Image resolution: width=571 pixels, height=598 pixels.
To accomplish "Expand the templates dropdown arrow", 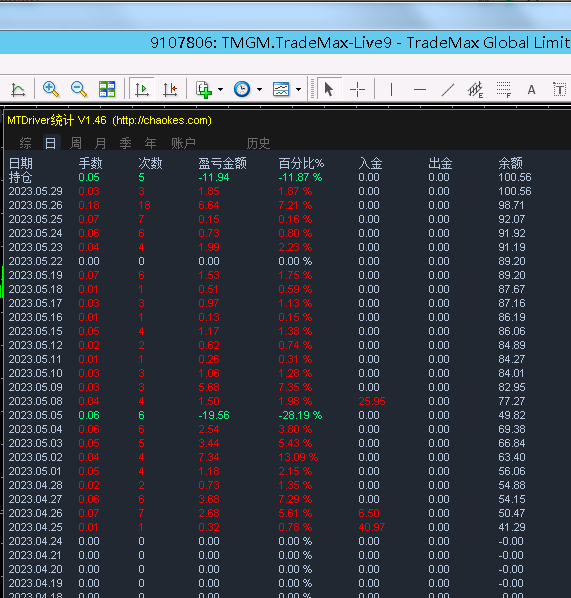I will click(x=298, y=90).
